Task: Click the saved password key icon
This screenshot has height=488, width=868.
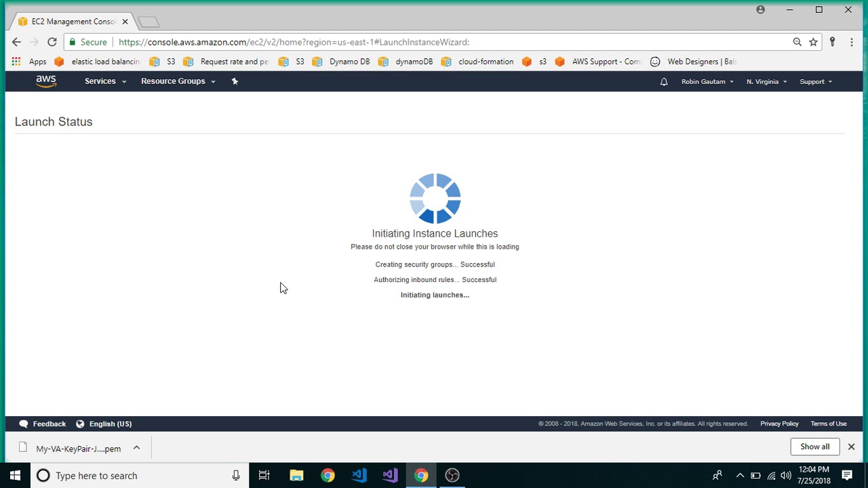Action: tap(832, 42)
